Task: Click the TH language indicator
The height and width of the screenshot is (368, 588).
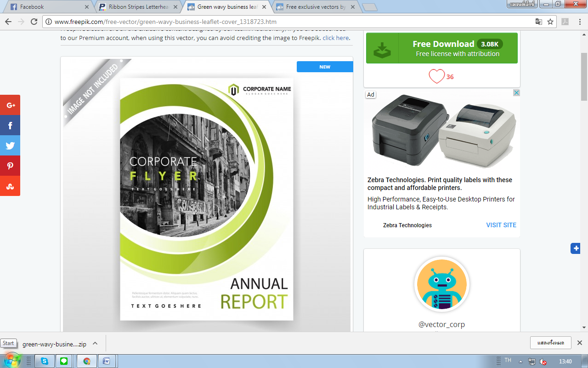Action: (x=508, y=360)
